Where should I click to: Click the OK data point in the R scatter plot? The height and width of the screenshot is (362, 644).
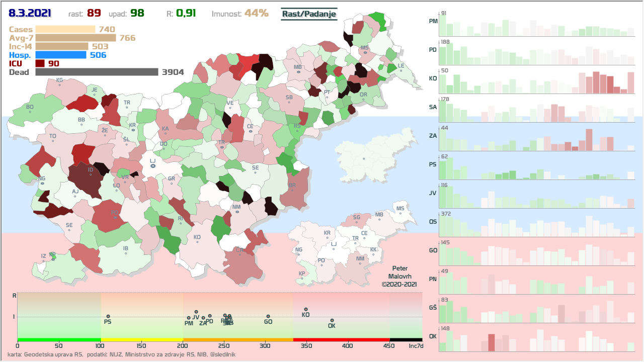(332, 320)
